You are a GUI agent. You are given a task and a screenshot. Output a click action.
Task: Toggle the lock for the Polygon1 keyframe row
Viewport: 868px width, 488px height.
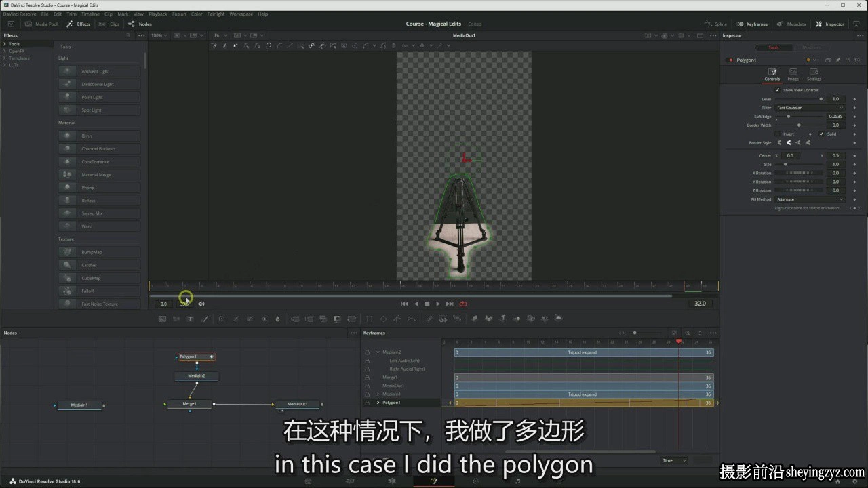368,403
